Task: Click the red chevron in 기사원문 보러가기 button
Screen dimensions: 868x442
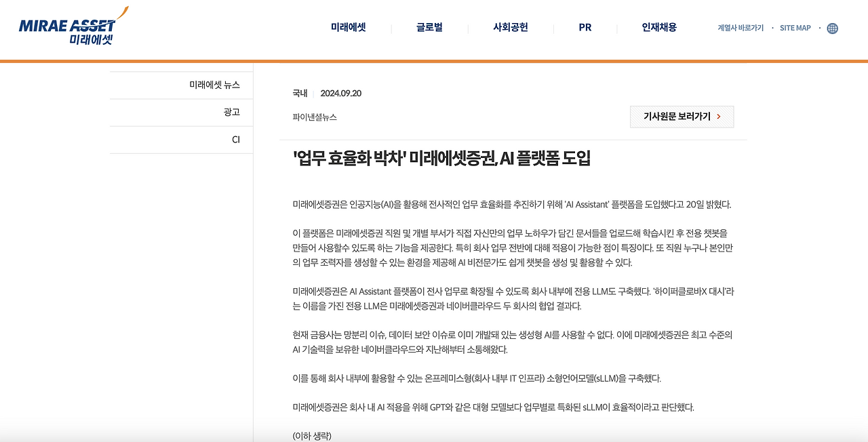Action: tap(719, 116)
